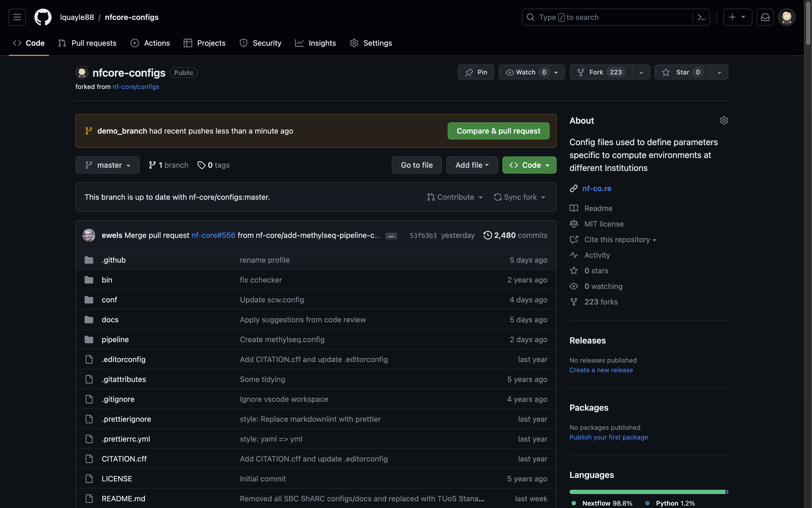Open the bin folder
Viewport: 812px width, 508px height.
click(x=107, y=280)
